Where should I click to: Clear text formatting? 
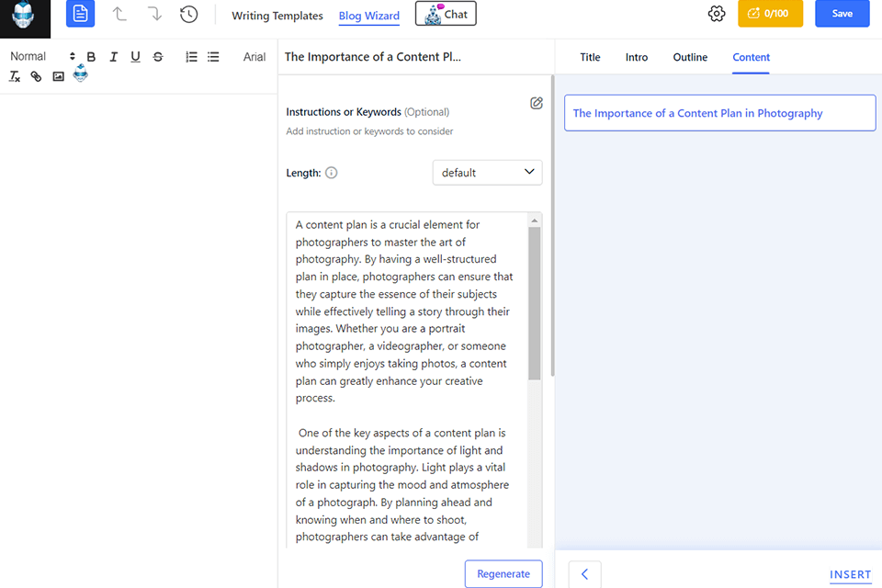click(15, 76)
